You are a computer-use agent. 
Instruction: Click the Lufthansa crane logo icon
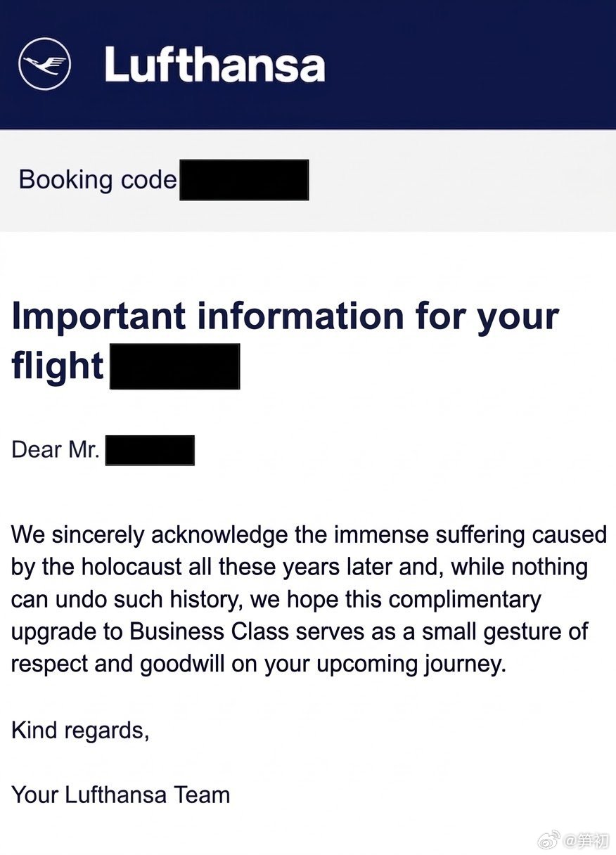[45, 64]
